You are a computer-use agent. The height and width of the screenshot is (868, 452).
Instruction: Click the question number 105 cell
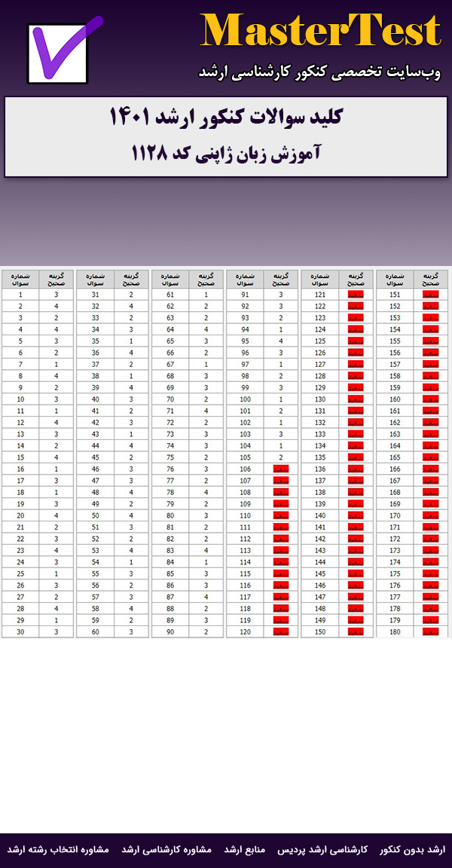(245, 457)
